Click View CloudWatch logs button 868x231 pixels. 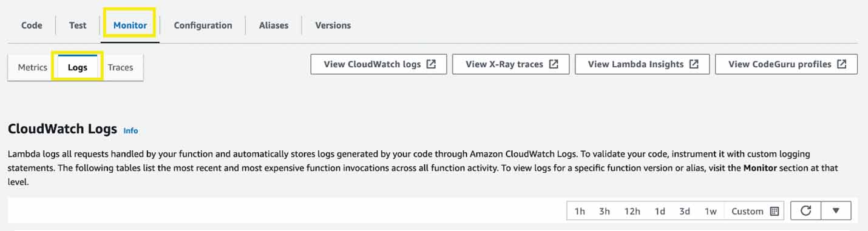coord(379,64)
